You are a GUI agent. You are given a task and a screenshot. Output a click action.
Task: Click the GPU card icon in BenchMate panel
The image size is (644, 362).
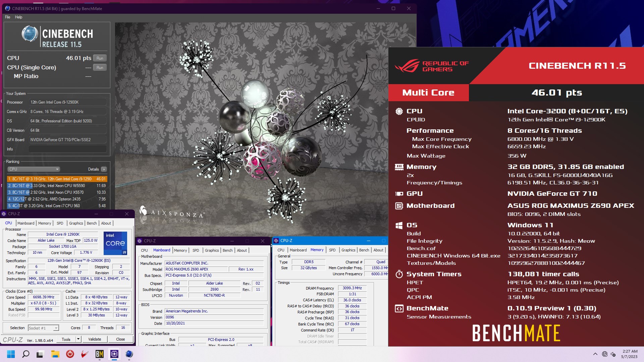tap(399, 194)
